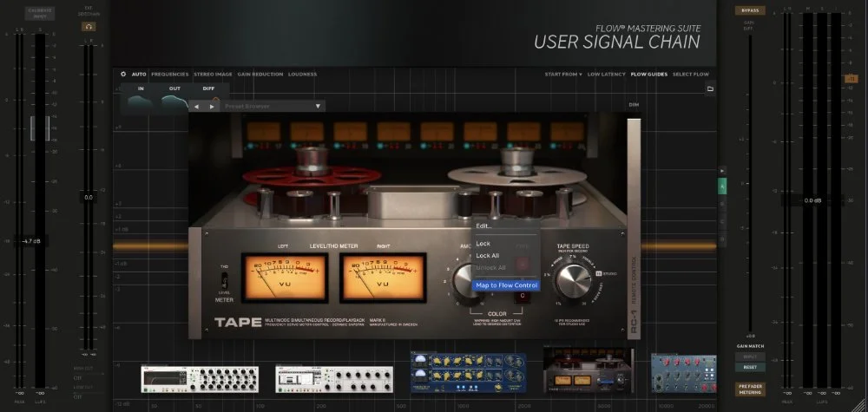Toggle Pre Fader Metering
The height and width of the screenshot is (412, 868).
tap(750, 389)
